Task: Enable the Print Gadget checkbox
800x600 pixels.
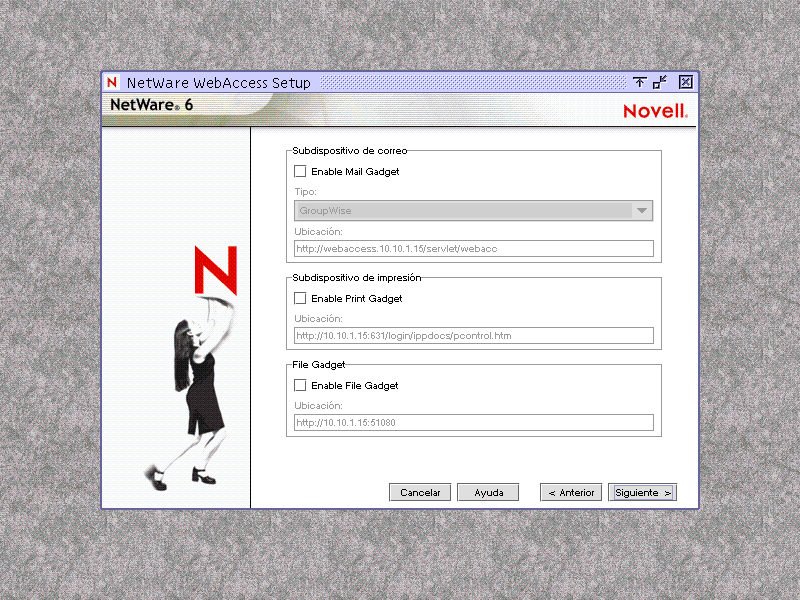Action: 300,298
